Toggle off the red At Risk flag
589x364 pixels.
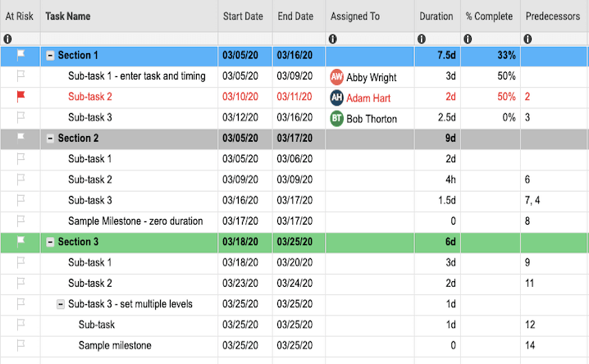pos(21,97)
